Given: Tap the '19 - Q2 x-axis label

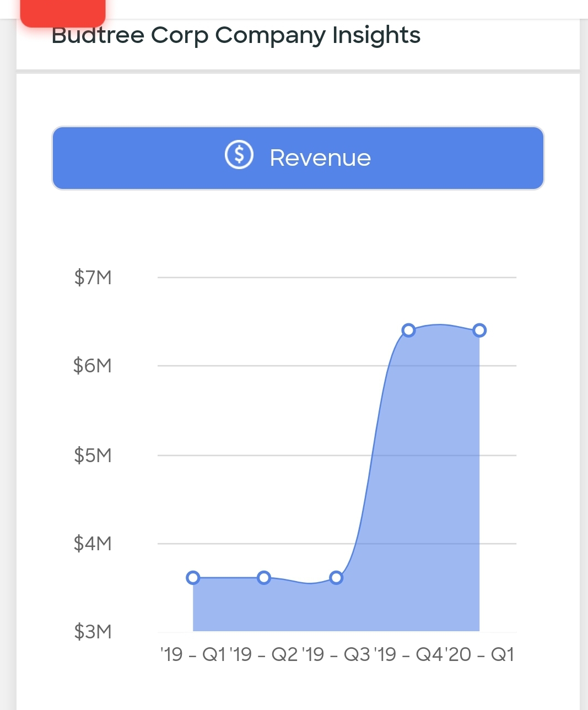Looking at the screenshot, I should 265,654.
